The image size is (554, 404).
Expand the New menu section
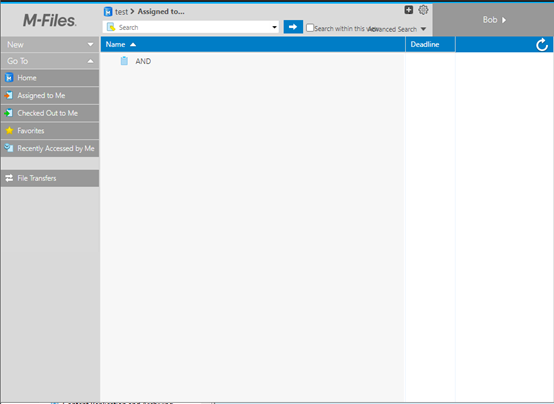click(50, 45)
